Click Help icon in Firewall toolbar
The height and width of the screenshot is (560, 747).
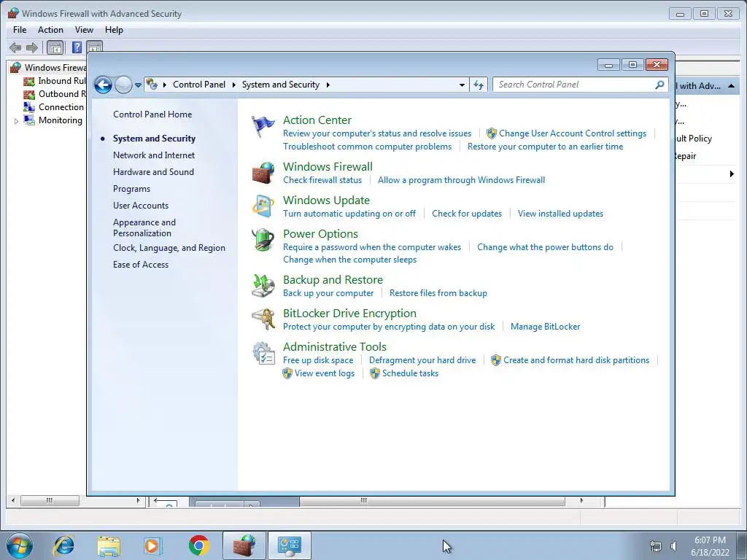coord(77,47)
